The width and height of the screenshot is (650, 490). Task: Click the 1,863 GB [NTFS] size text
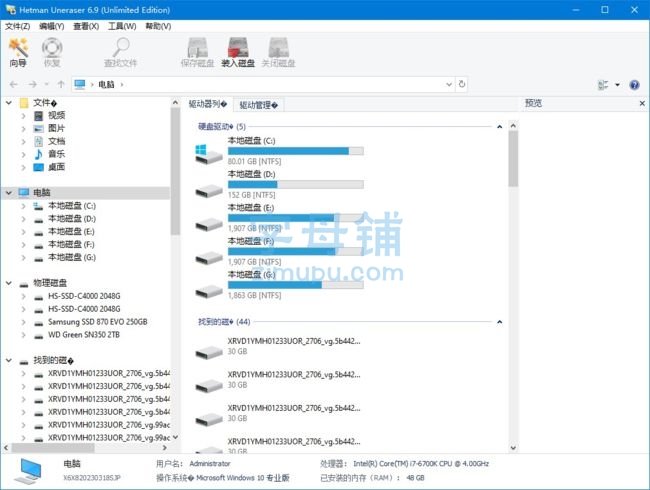[x=255, y=296]
